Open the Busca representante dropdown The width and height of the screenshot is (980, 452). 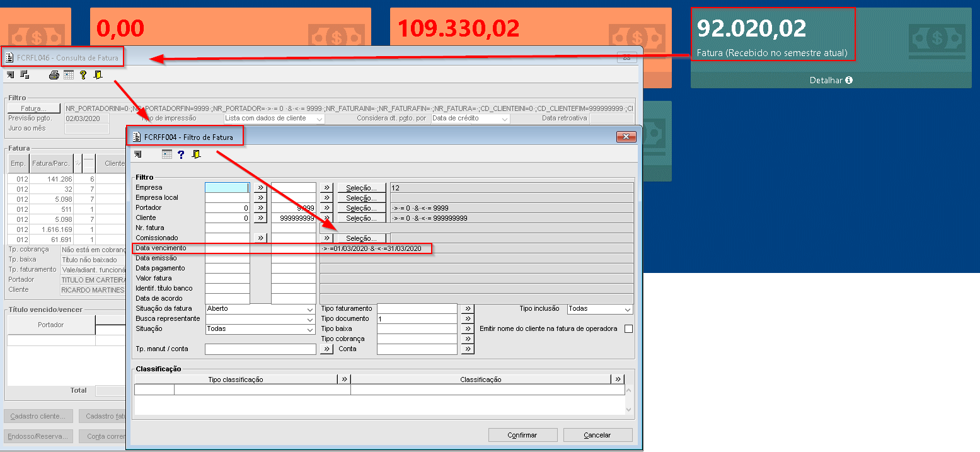tap(309, 320)
